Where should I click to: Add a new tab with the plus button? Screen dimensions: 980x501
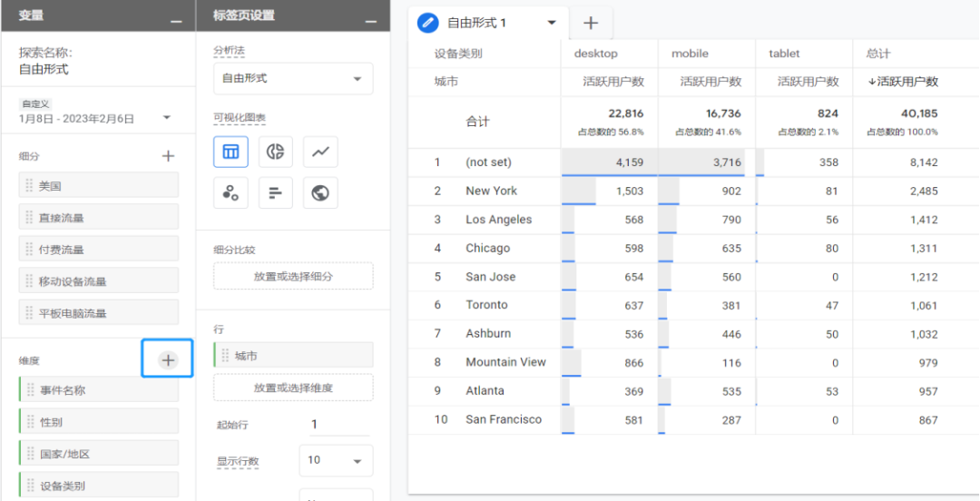[591, 23]
